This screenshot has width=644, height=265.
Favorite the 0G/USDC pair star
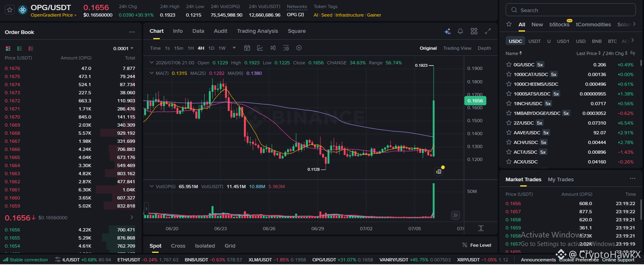[x=509, y=65]
